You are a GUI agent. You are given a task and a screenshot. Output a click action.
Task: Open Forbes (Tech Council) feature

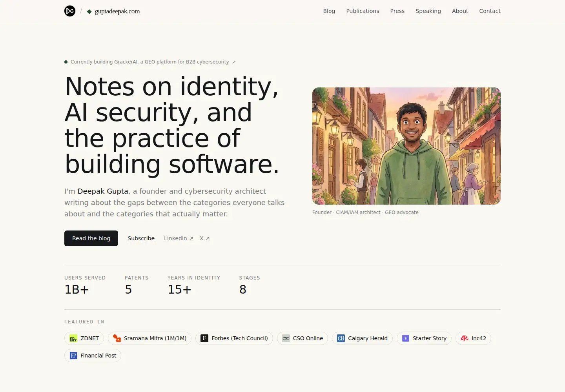coord(234,338)
